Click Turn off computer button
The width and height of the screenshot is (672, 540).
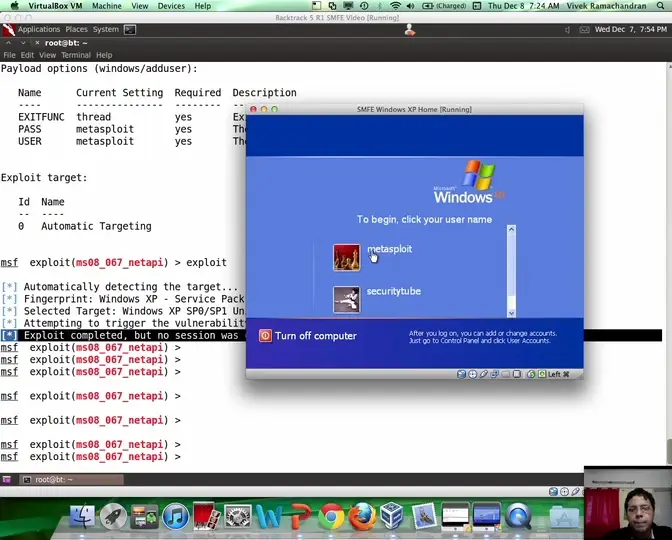[308, 336]
